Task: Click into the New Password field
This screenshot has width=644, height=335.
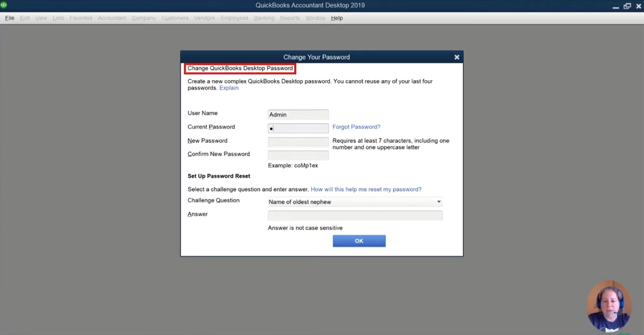Action: [298, 142]
